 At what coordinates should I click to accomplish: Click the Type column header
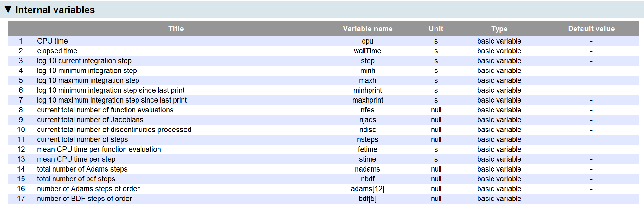(499, 29)
